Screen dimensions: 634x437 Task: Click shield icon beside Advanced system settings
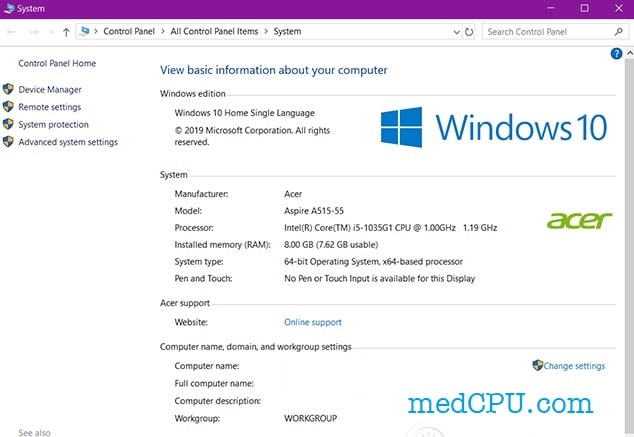point(8,141)
